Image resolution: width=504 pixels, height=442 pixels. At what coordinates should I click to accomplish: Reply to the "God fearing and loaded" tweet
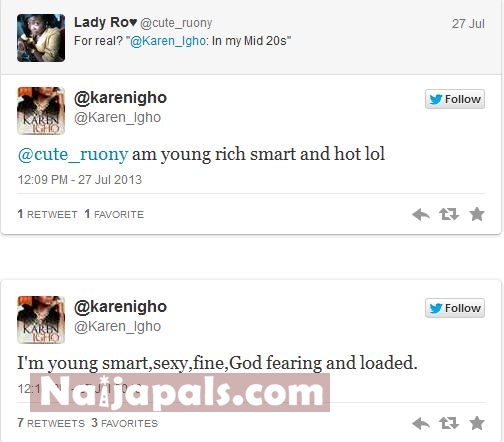421,423
